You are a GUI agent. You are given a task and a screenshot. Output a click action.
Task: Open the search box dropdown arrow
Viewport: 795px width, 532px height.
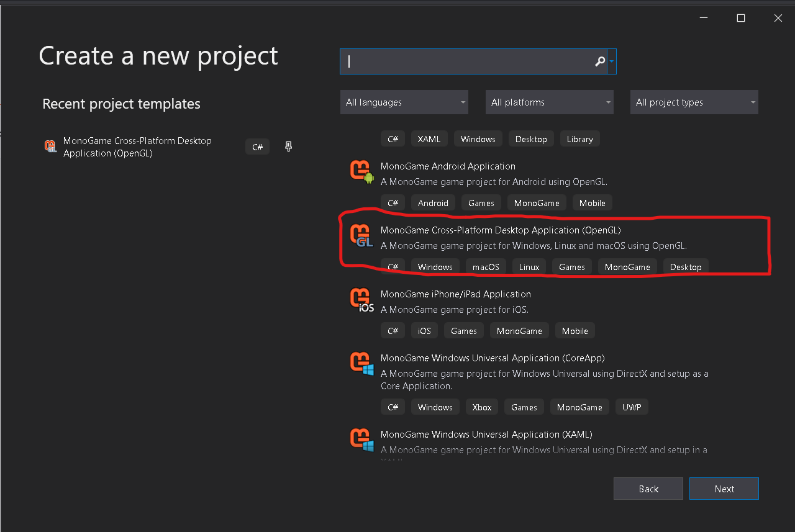point(612,61)
